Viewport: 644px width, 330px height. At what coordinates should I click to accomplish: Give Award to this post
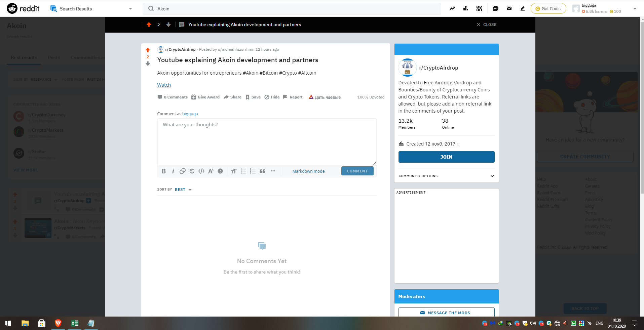(x=205, y=97)
